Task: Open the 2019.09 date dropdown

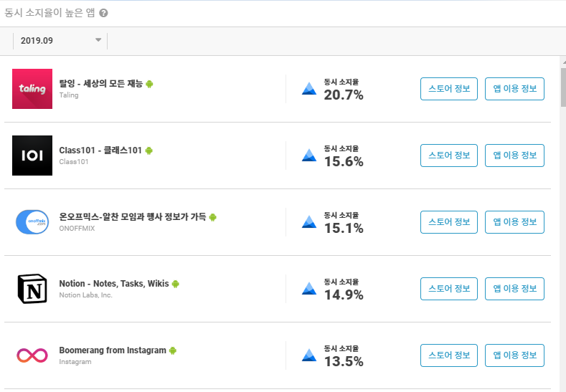Action: [60, 40]
